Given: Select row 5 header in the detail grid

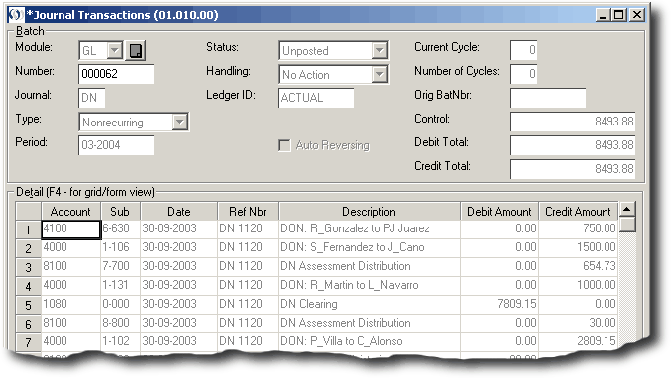Looking at the screenshot, I should pos(28,305).
